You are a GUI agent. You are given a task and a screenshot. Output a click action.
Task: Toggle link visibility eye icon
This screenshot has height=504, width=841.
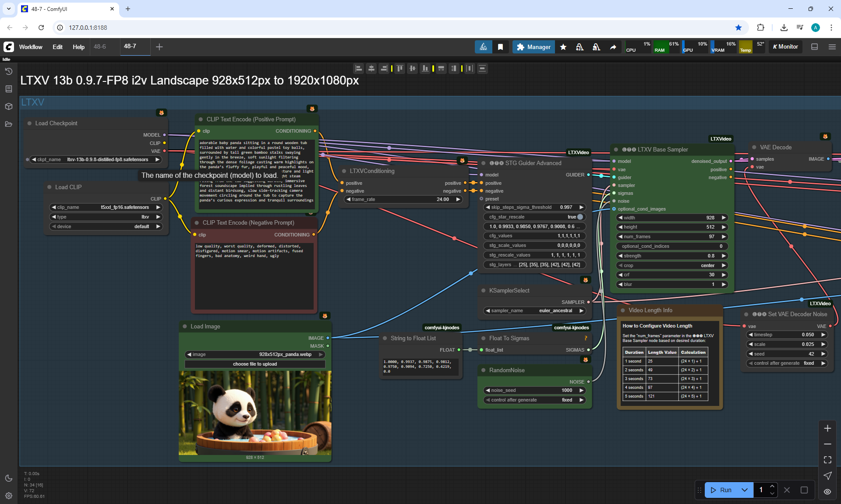coord(827,491)
